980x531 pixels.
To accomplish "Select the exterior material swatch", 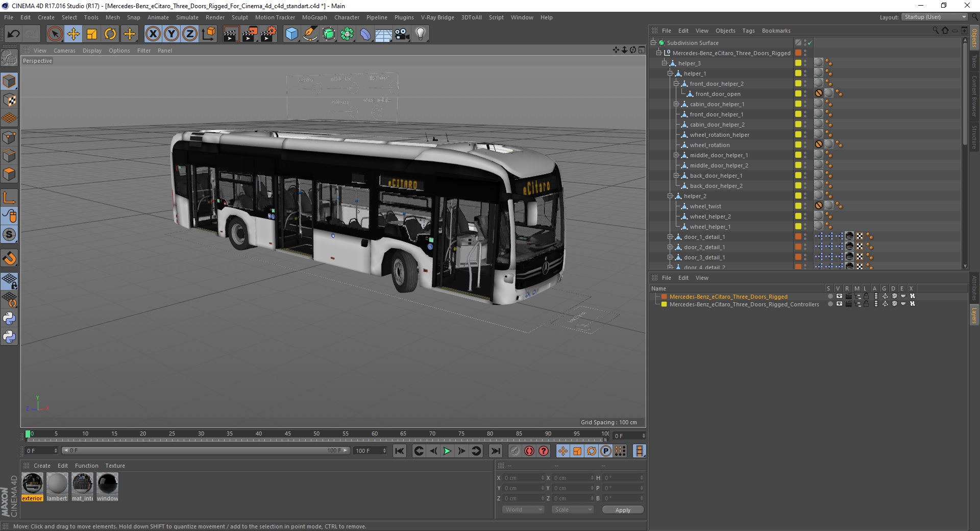I will tap(33, 487).
